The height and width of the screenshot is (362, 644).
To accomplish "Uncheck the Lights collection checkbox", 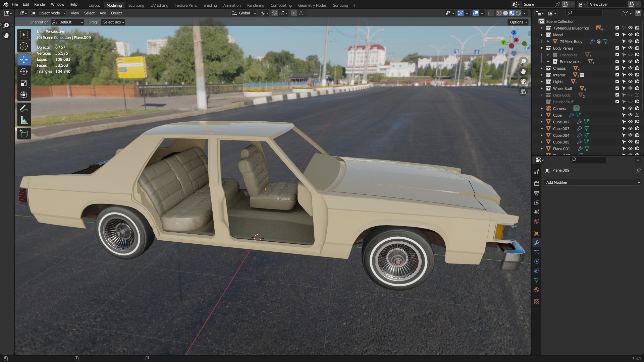I will tap(617, 81).
